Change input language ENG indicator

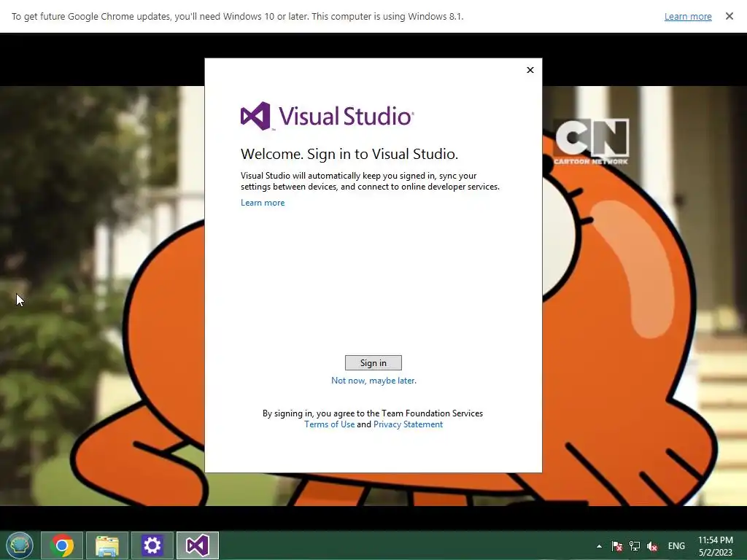click(676, 546)
